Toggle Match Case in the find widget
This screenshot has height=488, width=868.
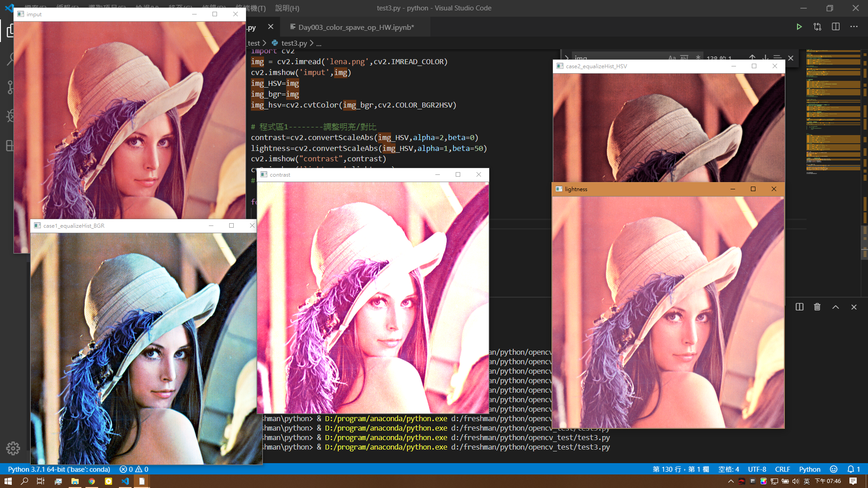coord(672,58)
